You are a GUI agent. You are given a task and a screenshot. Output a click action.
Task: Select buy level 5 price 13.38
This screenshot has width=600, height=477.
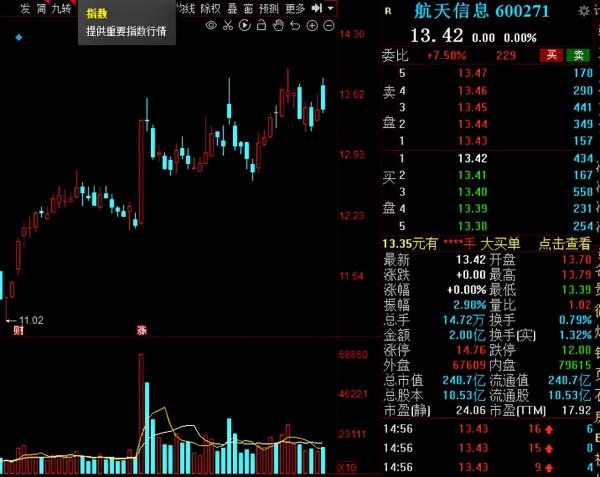[473, 226]
